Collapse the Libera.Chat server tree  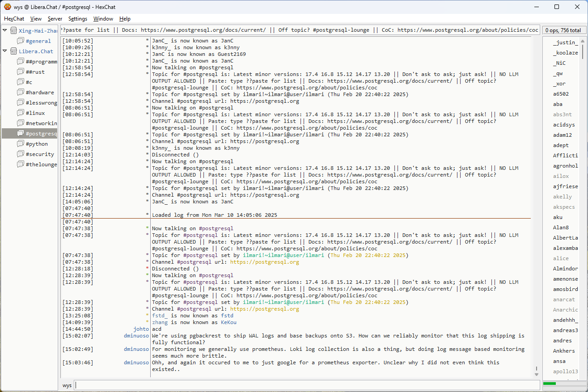coord(5,51)
